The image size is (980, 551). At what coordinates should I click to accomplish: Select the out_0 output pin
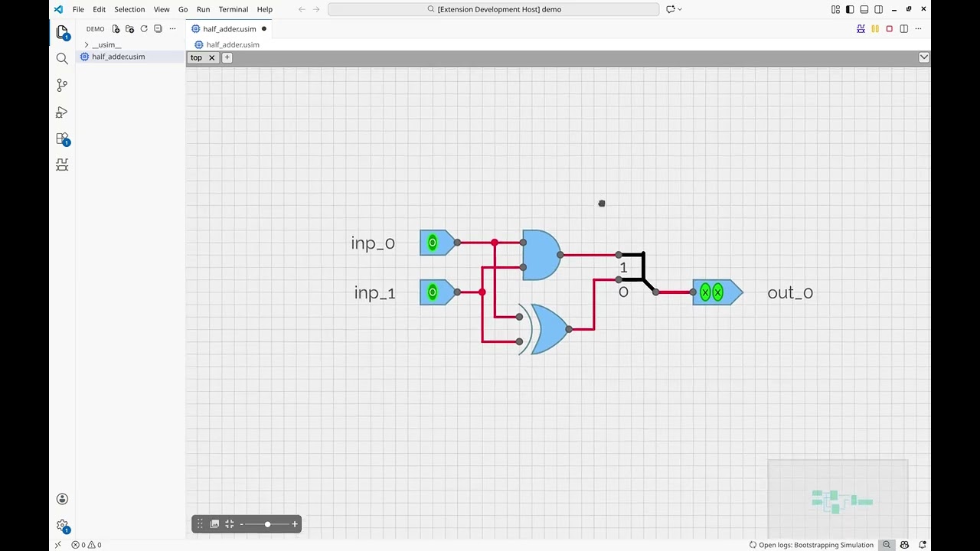point(717,292)
